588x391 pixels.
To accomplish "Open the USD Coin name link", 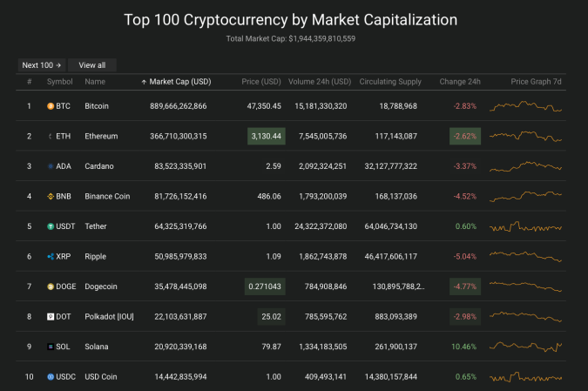I will click(x=101, y=377).
